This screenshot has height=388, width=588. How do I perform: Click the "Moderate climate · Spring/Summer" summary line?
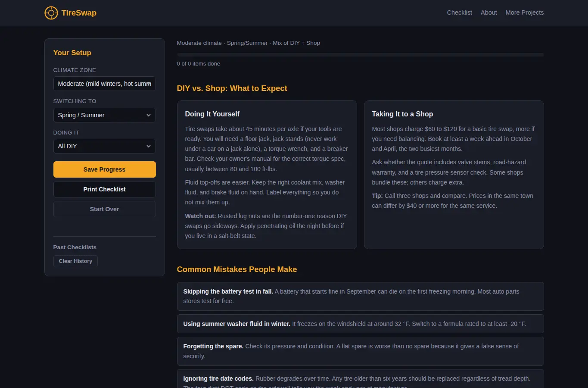point(248,43)
